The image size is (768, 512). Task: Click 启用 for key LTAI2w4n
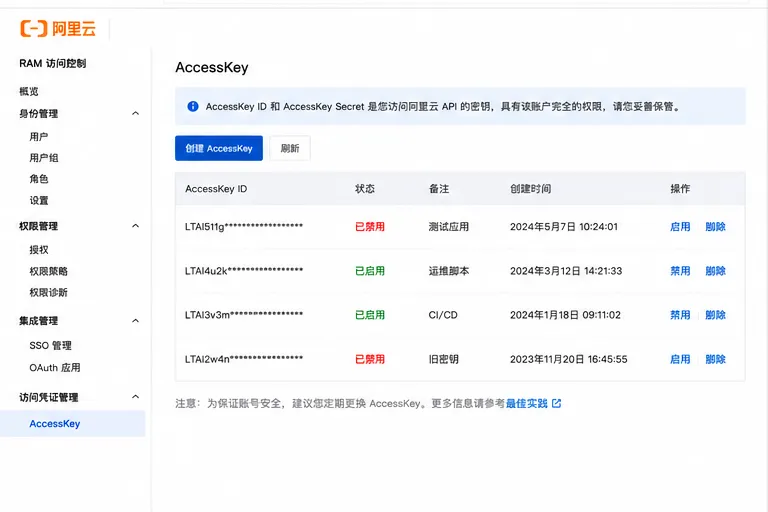(x=680, y=359)
